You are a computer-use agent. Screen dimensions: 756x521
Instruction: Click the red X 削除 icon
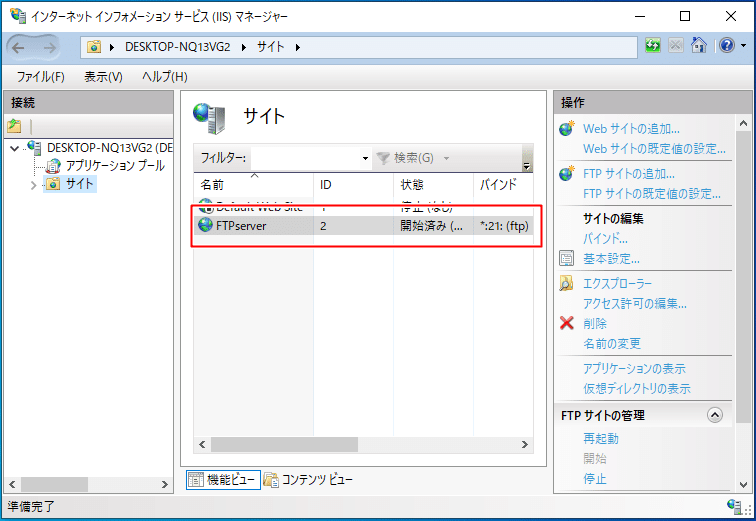(x=567, y=323)
